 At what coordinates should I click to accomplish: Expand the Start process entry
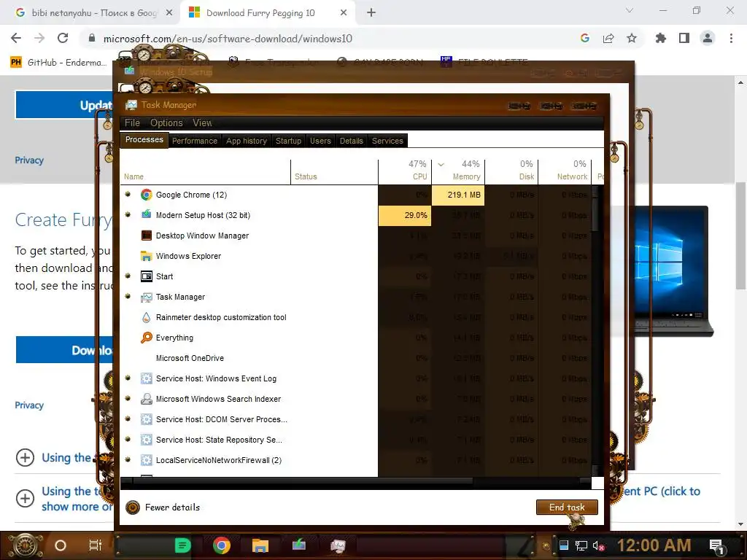coord(128,276)
